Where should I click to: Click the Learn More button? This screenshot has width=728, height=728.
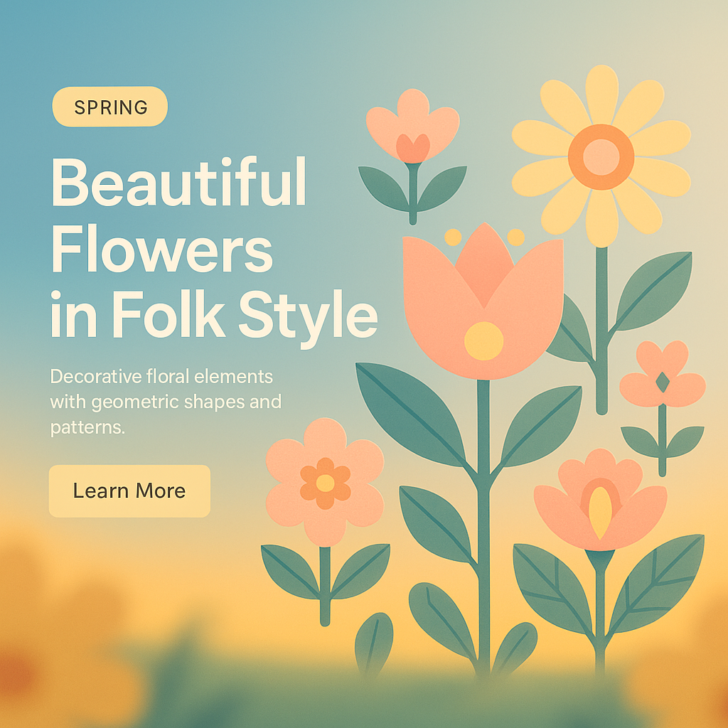point(129,491)
